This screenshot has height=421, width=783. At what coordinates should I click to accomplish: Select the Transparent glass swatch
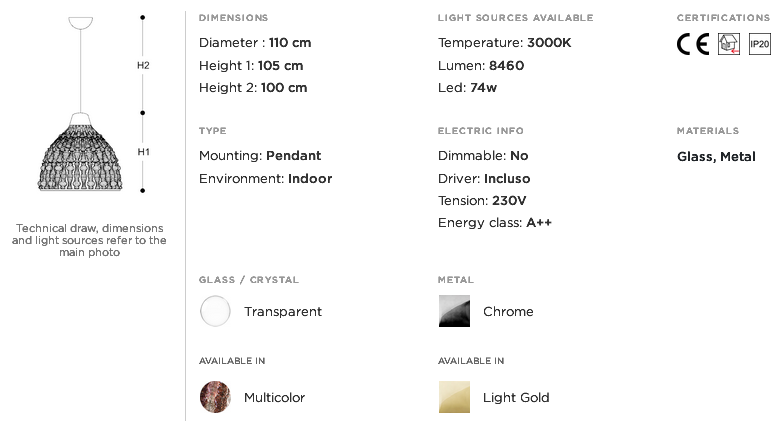[x=215, y=311]
